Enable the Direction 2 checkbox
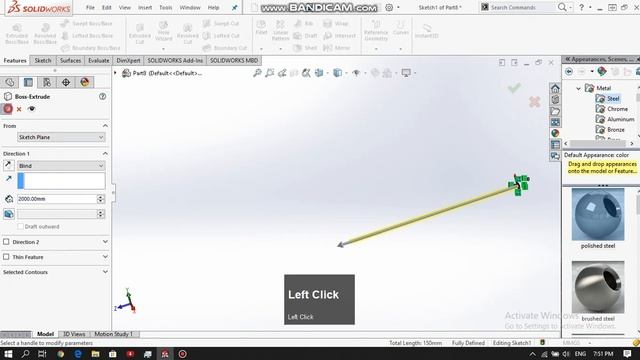The height and width of the screenshot is (360, 640). 6,242
